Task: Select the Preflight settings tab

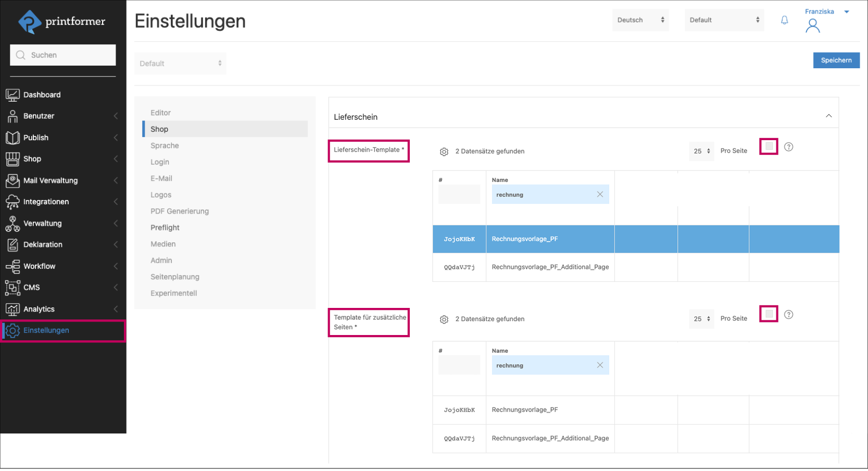Action: click(165, 228)
